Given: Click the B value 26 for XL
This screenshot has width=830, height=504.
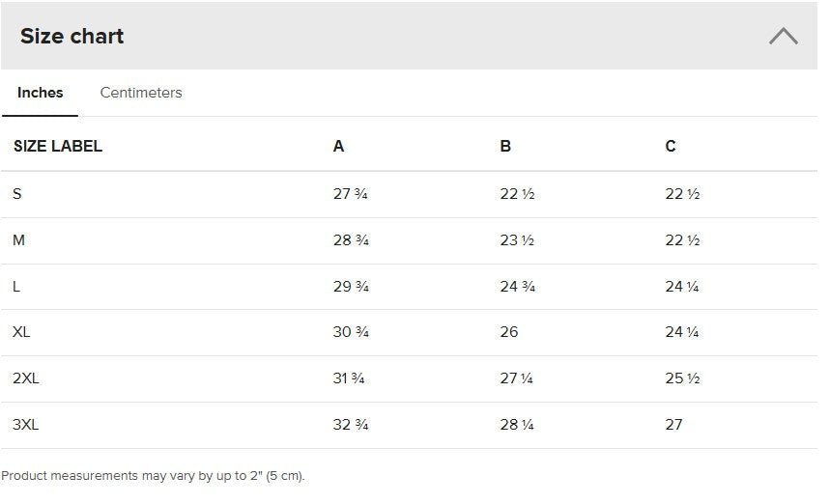Looking at the screenshot, I should point(509,332).
